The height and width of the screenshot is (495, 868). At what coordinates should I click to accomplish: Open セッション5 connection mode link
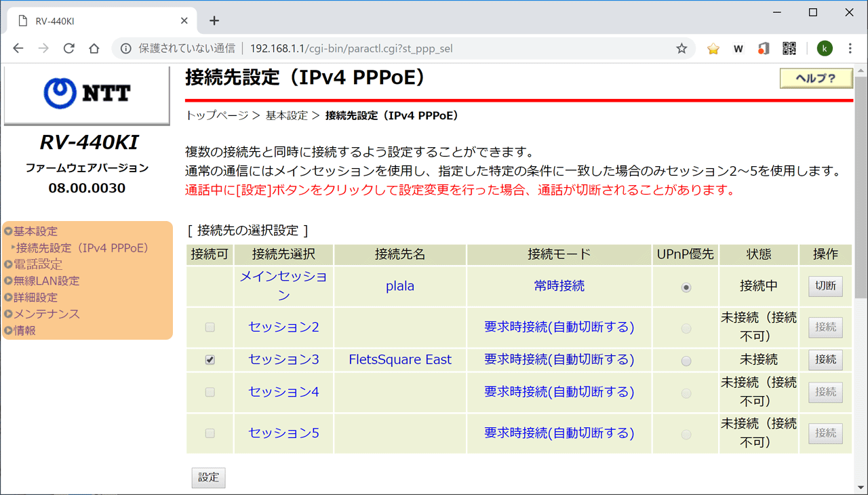tap(559, 433)
